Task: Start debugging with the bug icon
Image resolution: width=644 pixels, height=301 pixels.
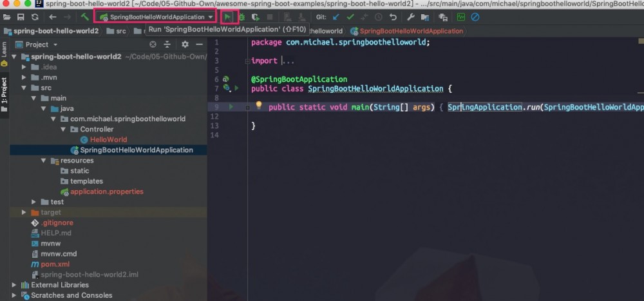Action: [242, 17]
